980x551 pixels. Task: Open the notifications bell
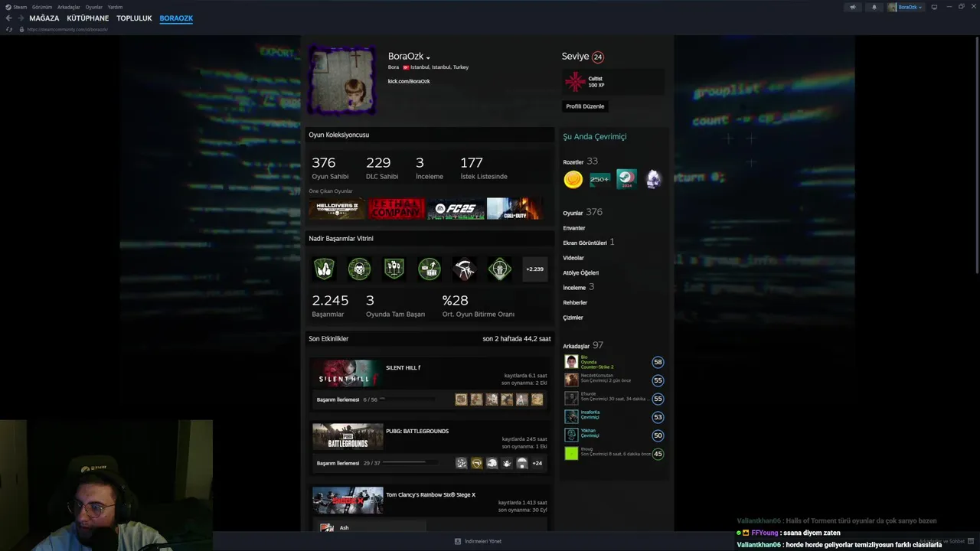click(874, 7)
